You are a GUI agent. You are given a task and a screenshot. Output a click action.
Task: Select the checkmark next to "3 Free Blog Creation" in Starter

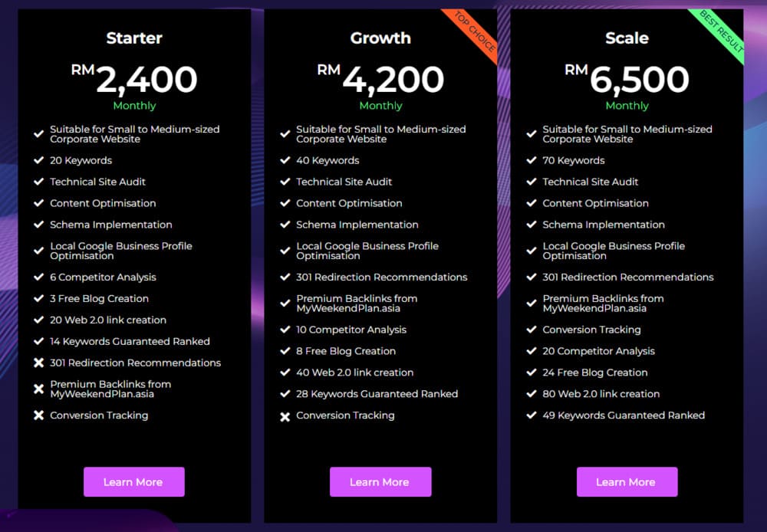(x=38, y=298)
